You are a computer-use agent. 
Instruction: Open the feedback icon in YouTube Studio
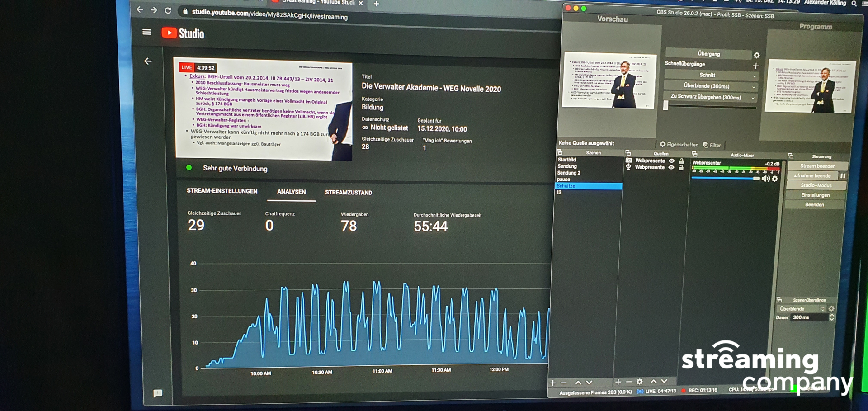click(x=157, y=393)
